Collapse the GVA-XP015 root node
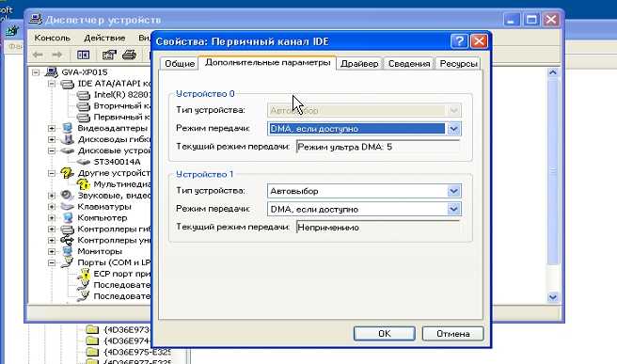Screen dimensions: 617x364 coord(36,72)
